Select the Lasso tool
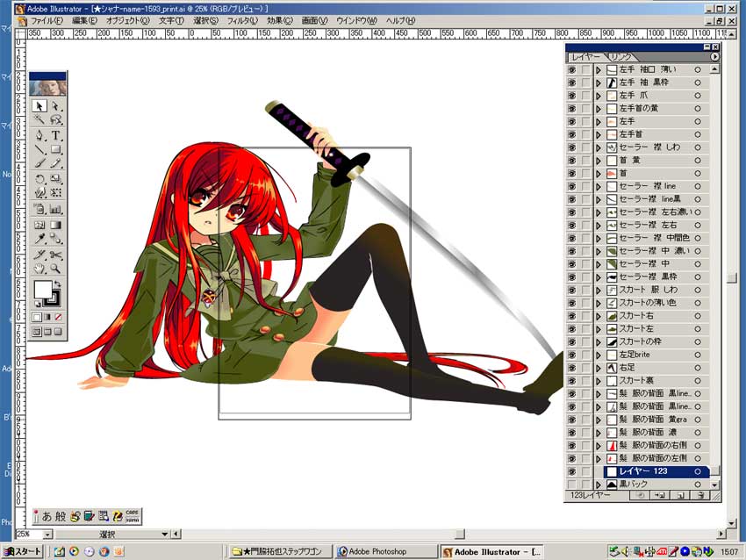The height and width of the screenshot is (560, 746). pos(55,119)
